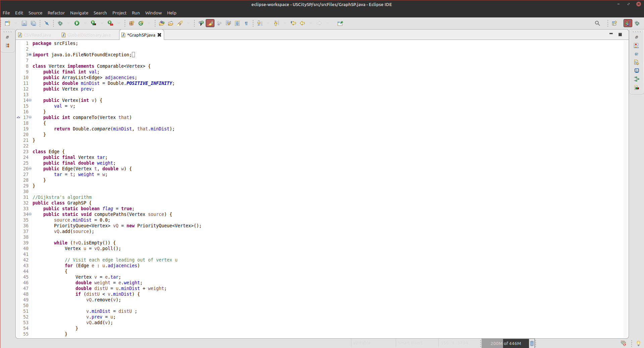Toggle Skip All Breakpoints
This screenshot has width=644, height=348.
(47, 23)
